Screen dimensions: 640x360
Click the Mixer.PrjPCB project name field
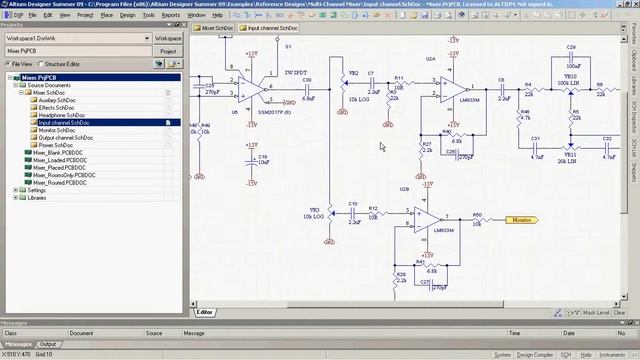click(78, 51)
